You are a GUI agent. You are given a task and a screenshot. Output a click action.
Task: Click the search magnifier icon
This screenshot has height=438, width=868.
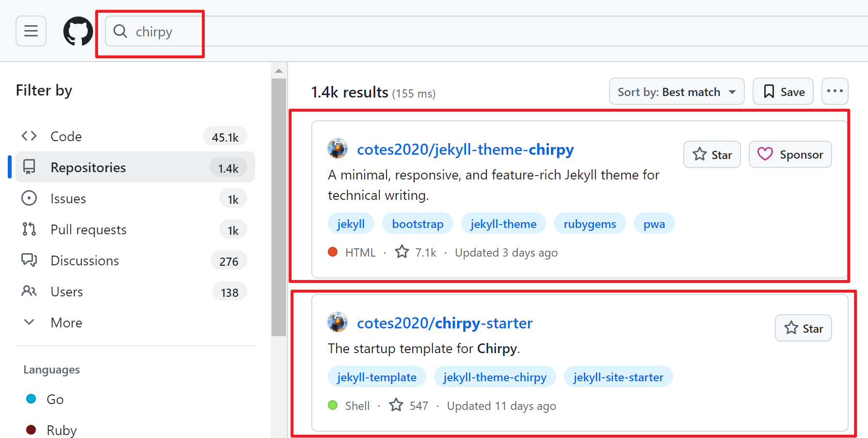[x=120, y=32]
